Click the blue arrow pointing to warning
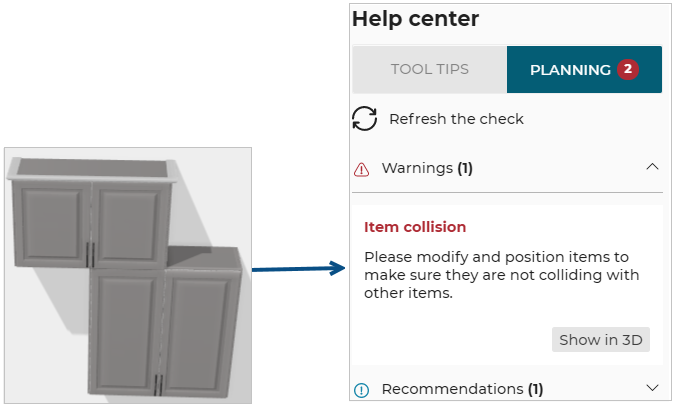The height and width of the screenshot is (407, 674). coord(298,268)
